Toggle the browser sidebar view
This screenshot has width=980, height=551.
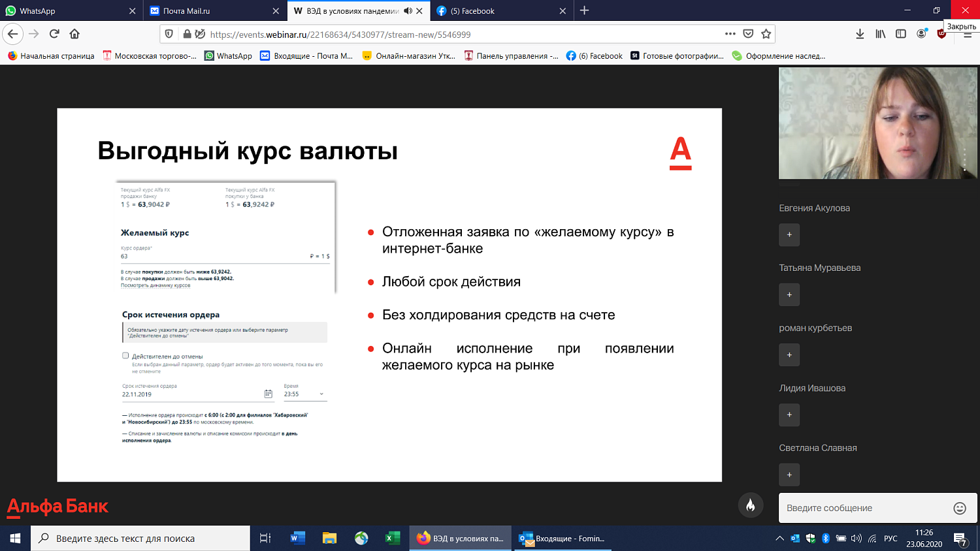[x=901, y=34]
